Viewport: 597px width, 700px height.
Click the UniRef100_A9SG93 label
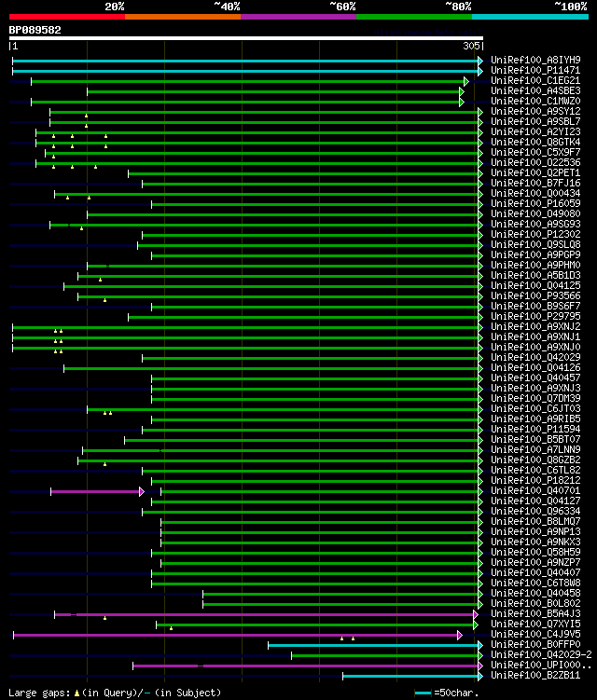coord(535,224)
